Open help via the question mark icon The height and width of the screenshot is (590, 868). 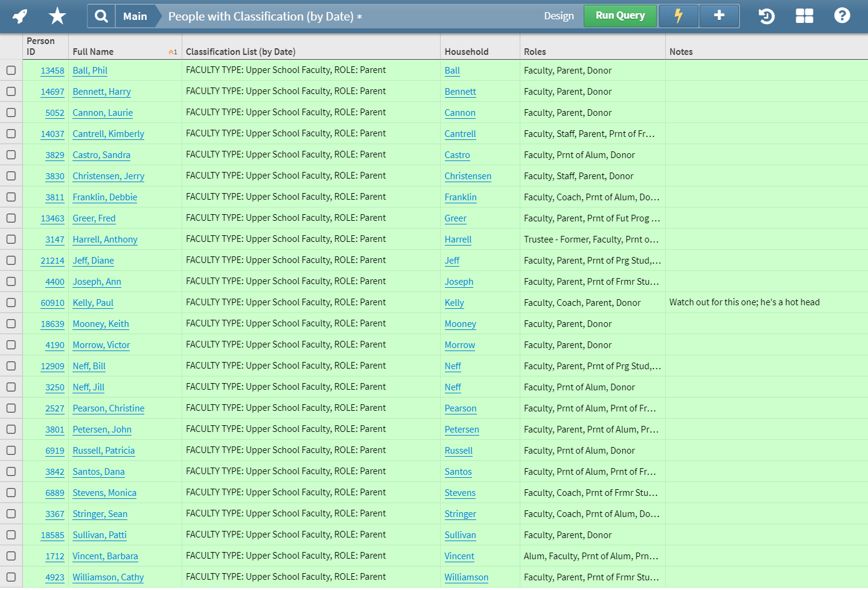pos(842,16)
